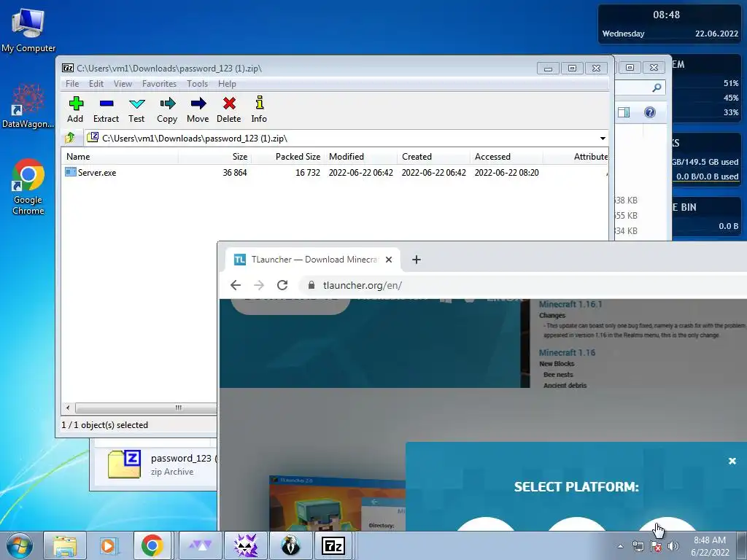This screenshot has height=560, width=747.
Task: Click the Delete toolbar icon
Action: [228, 109]
